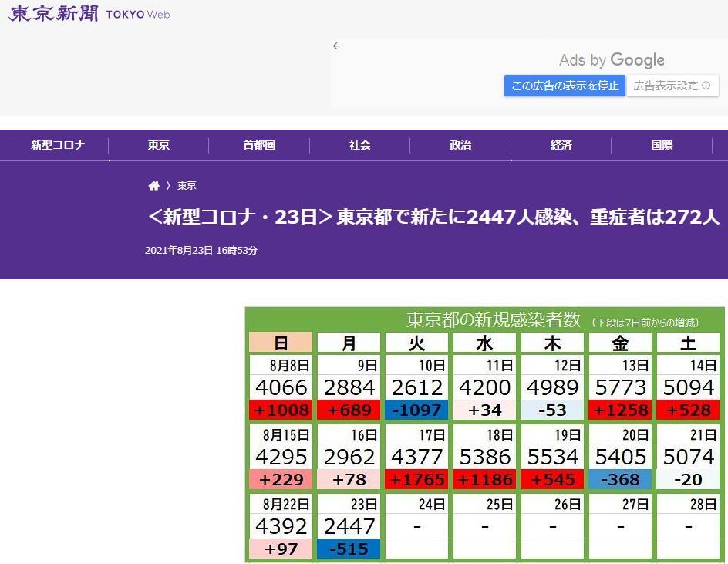Image resolution: width=728 pixels, height=564 pixels.
Task: Select the 国際 navigation tab
Action: (662, 145)
